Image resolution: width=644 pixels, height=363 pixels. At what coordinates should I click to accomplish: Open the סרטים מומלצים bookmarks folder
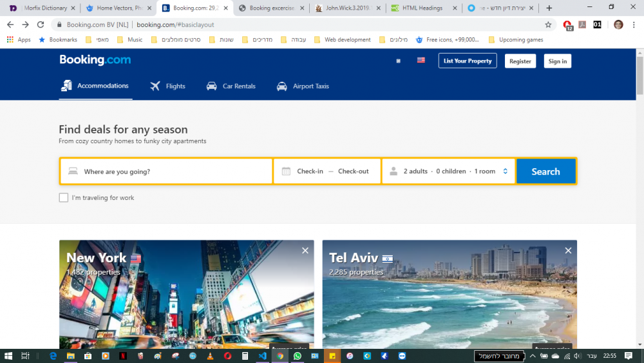point(176,40)
